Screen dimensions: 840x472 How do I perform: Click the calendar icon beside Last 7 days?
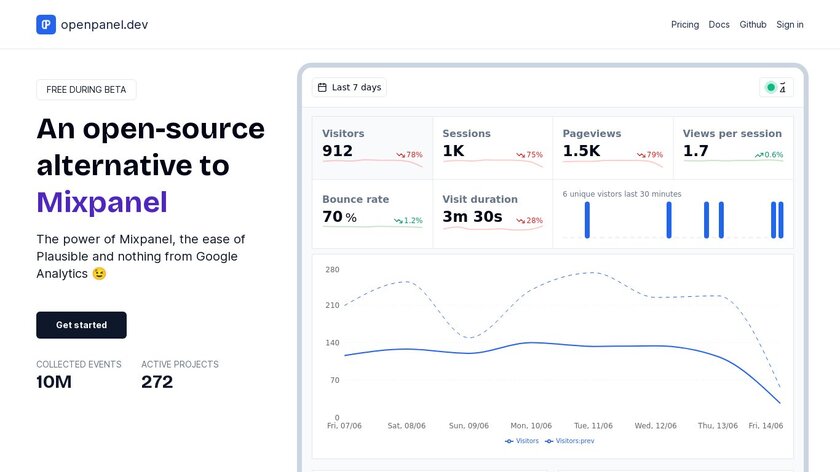[322, 88]
